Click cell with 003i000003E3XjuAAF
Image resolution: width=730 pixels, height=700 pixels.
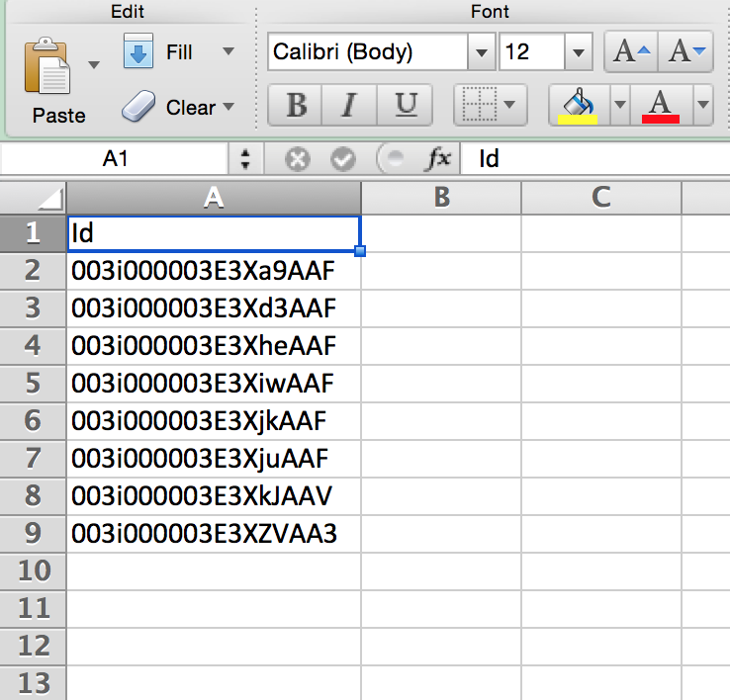(214, 459)
